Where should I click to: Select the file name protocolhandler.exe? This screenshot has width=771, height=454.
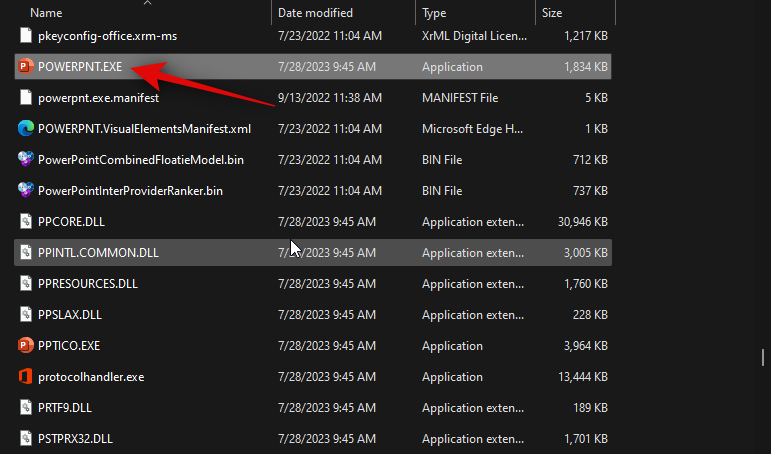(91, 377)
